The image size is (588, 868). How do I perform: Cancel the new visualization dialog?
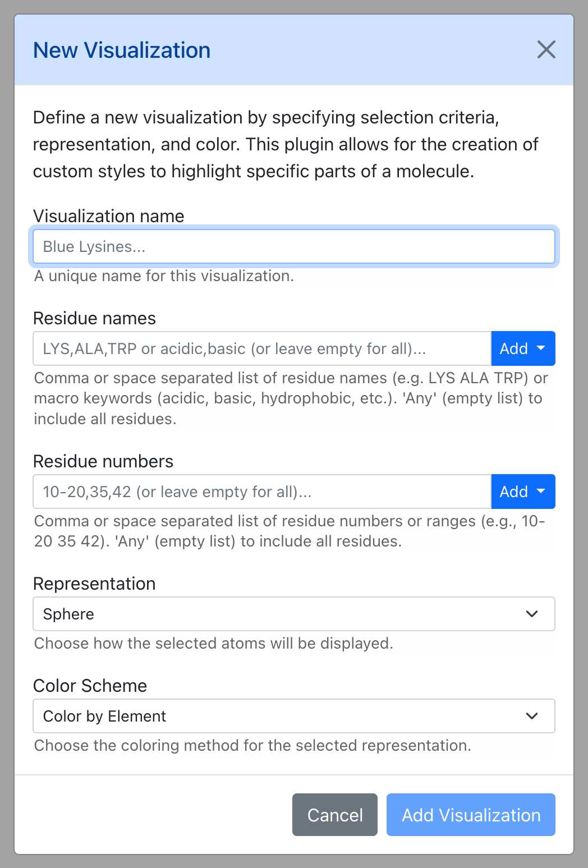coord(335,815)
